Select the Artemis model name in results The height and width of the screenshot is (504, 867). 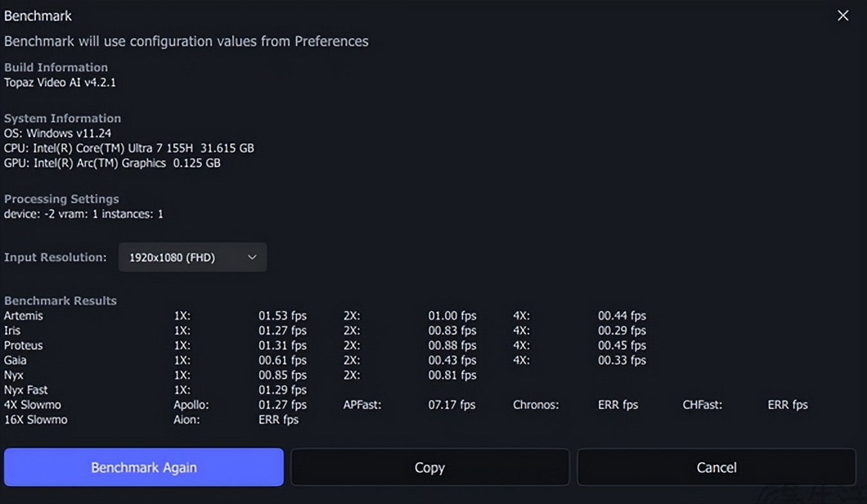point(23,316)
